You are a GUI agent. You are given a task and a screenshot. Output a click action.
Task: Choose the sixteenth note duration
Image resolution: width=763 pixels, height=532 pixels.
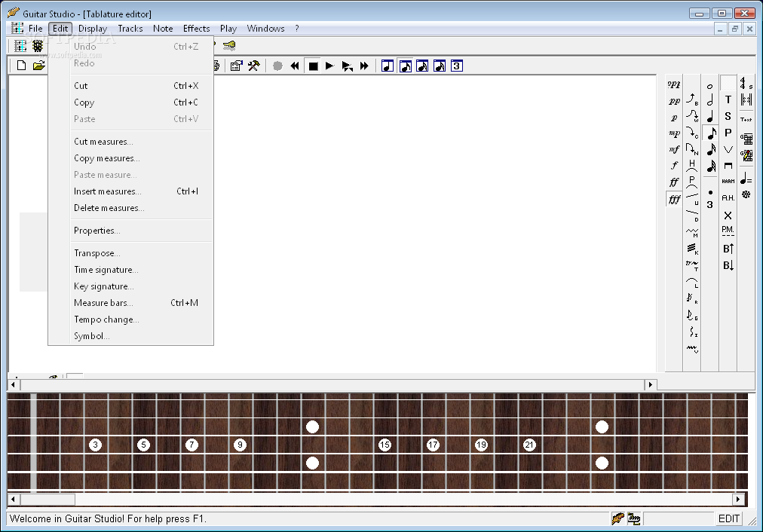(x=711, y=149)
